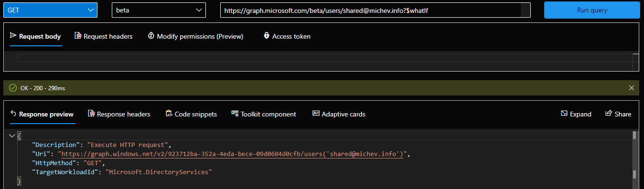Click the Adaptive cards icon
Viewport: 644px width, 189px height.
316,114
